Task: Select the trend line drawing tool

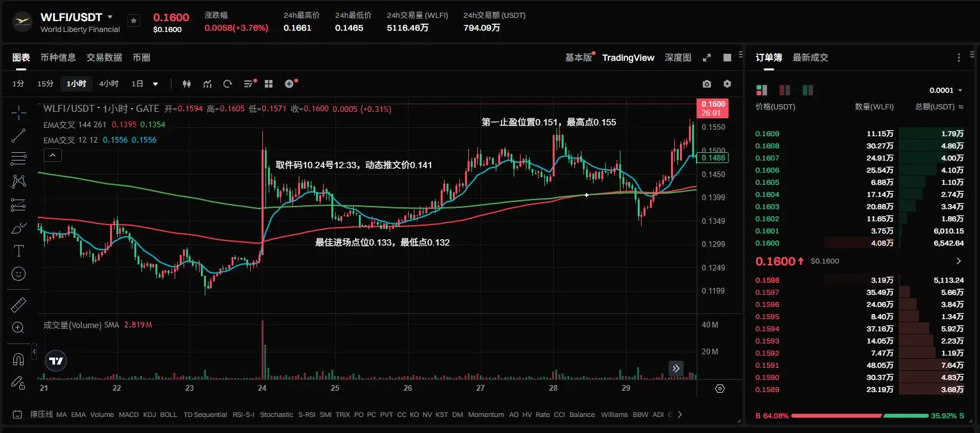Action: (x=19, y=135)
